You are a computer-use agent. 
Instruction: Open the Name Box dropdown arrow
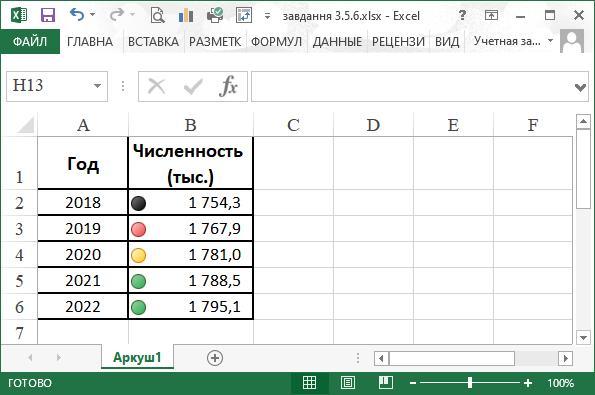[98, 86]
